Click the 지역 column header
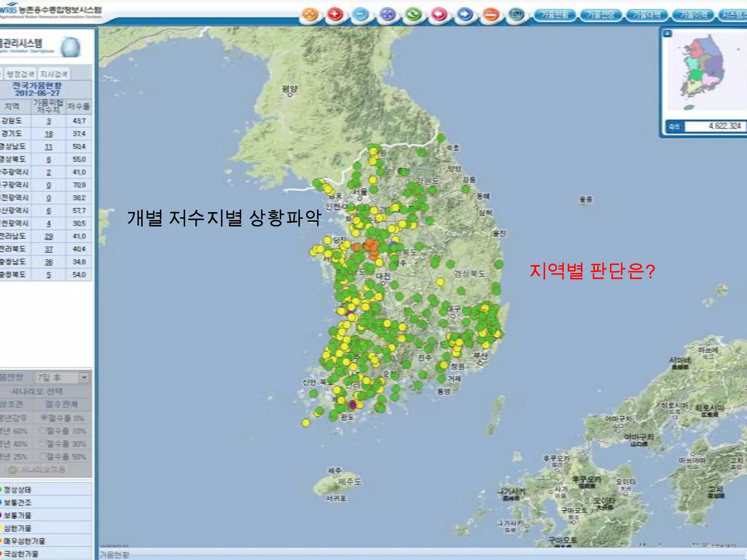Screen dimensions: 747x560 [12, 106]
